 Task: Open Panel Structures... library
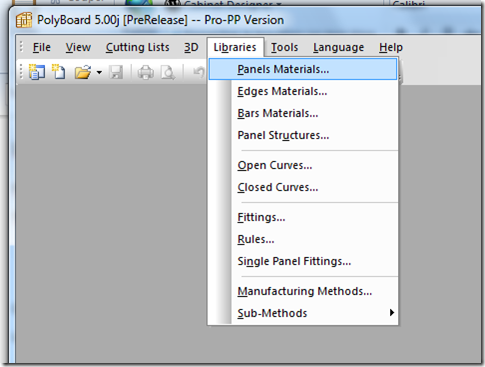303,135
